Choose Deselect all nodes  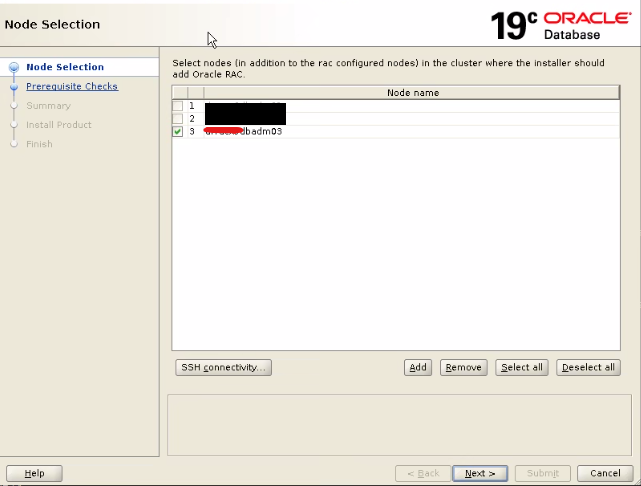click(588, 367)
